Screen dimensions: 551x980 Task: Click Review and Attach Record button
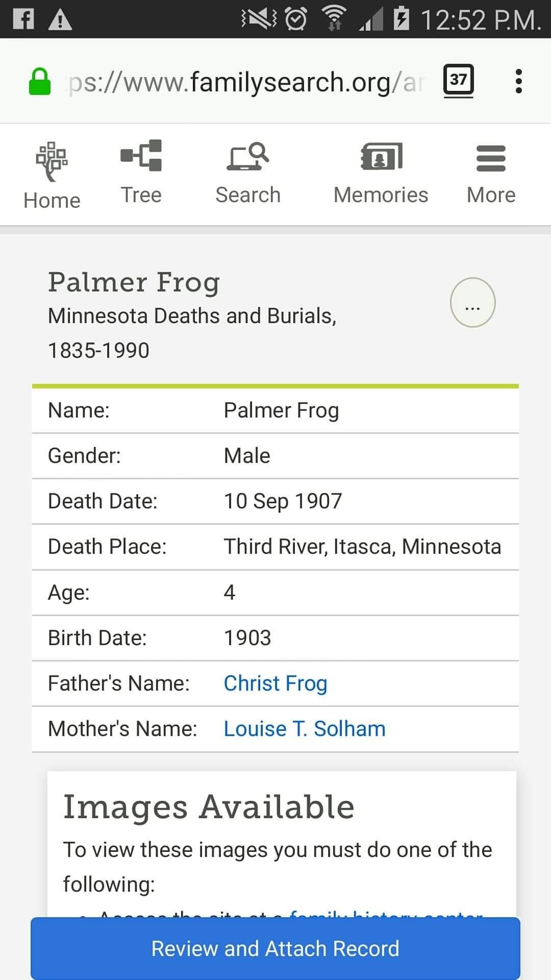(x=275, y=948)
